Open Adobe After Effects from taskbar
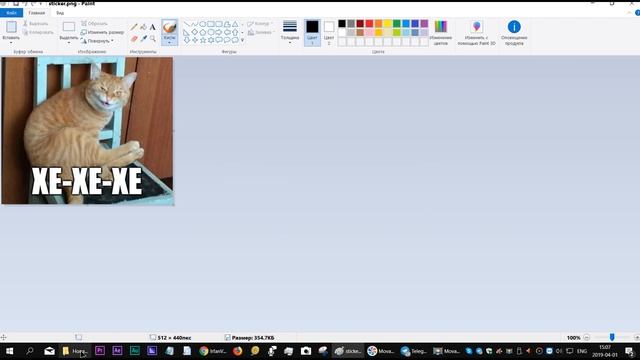The height and width of the screenshot is (360, 640). click(117, 351)
